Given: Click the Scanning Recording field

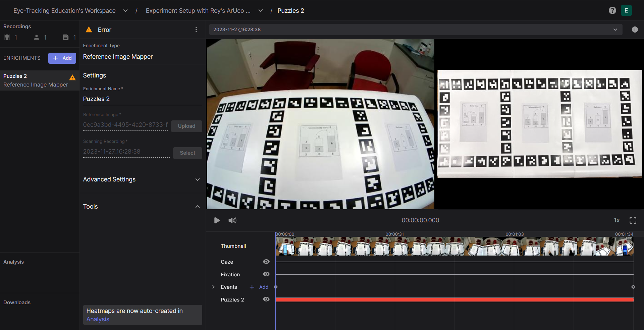Looking at the screenshot, I should [x=126, y=152].
